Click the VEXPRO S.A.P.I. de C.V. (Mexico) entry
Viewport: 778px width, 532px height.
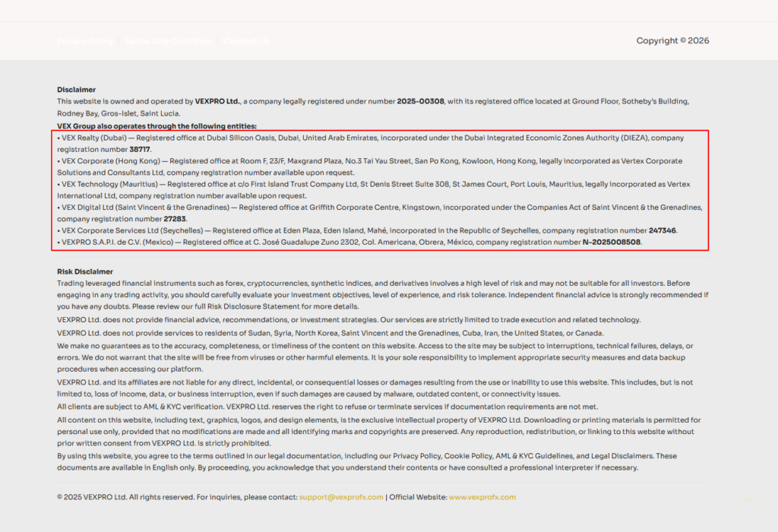[x=116, y=242]
